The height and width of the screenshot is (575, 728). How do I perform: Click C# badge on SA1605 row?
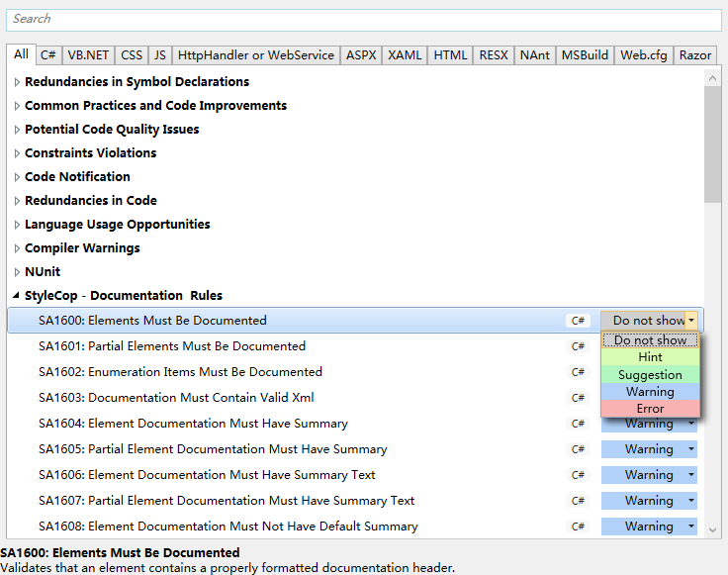pyautogui.click(x=578, y=449)
